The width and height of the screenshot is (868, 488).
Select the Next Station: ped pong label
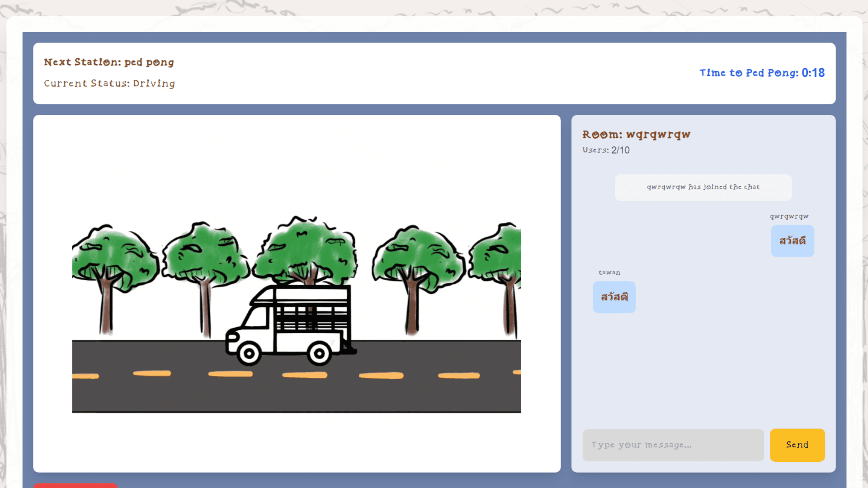tap(108, 62)
